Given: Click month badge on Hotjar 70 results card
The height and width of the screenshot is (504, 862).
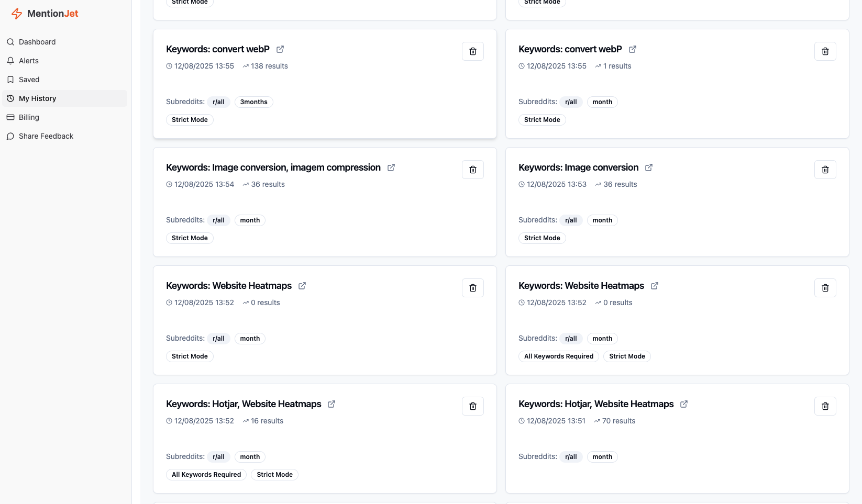Looking at the screenshot, I should tap(602, 457).
